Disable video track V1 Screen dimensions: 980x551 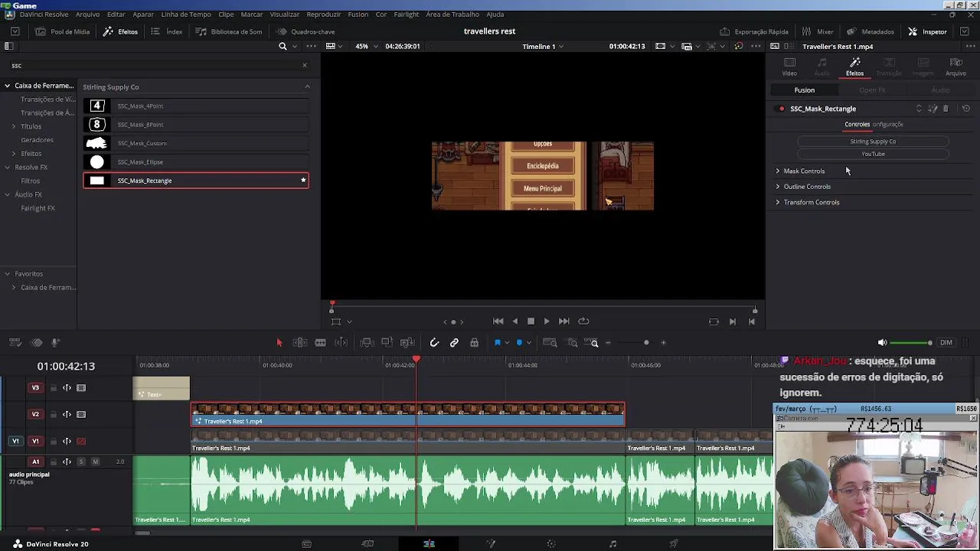pyautogui.click(x=81, y=441)
